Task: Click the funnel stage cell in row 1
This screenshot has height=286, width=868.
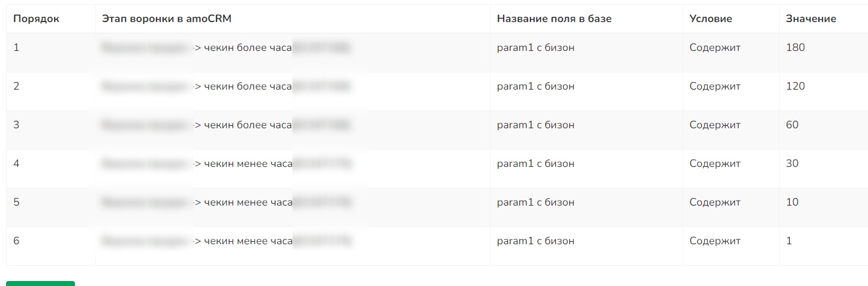Action: click(242, 48)
